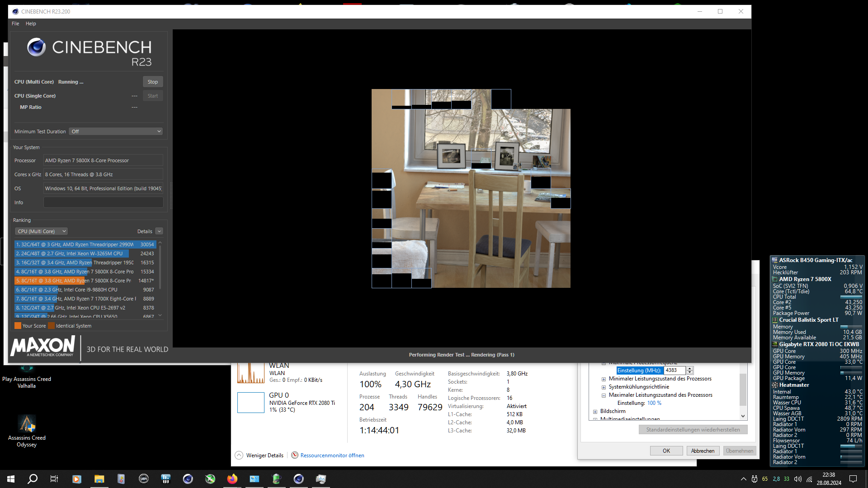Click the OK button in power options
This screenshot has height=488, width=868.
tap(666, 451)
